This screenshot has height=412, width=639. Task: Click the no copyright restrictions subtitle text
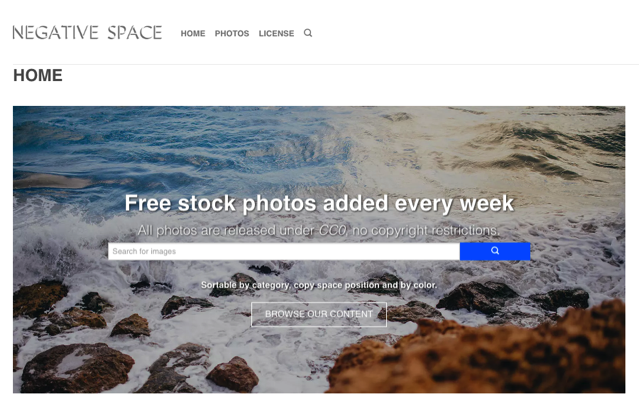coord(425,230)
